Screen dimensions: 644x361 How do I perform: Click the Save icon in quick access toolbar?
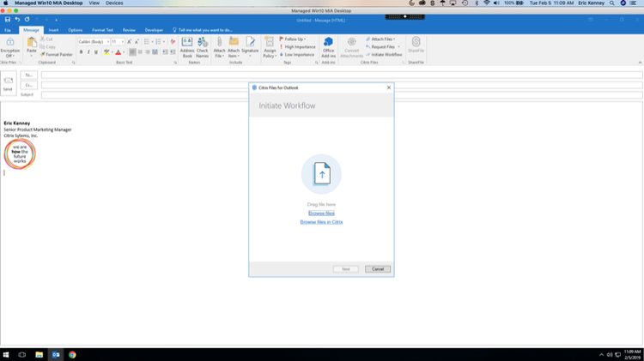8,19
